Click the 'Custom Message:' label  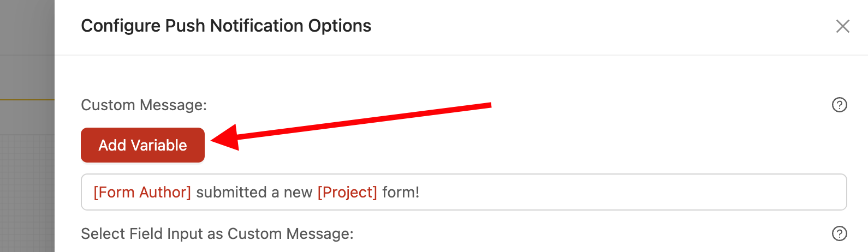pos(144,105)
